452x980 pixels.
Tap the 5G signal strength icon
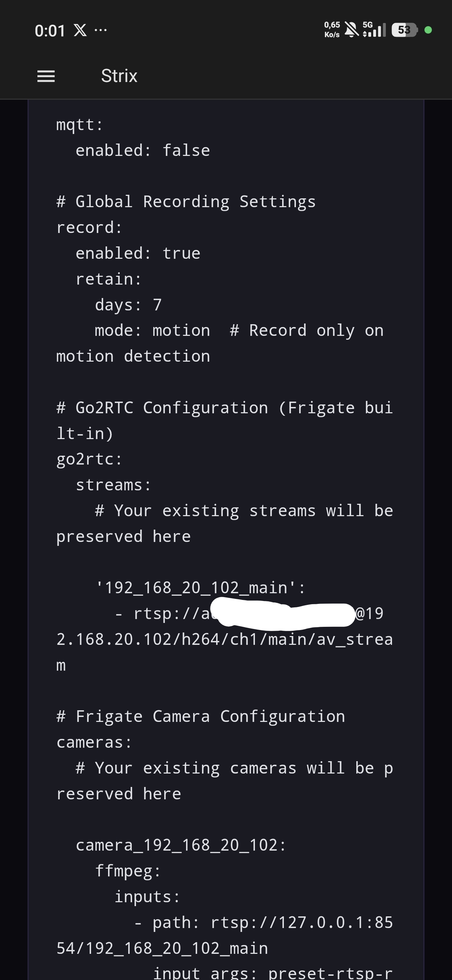[x=374, y=30]
